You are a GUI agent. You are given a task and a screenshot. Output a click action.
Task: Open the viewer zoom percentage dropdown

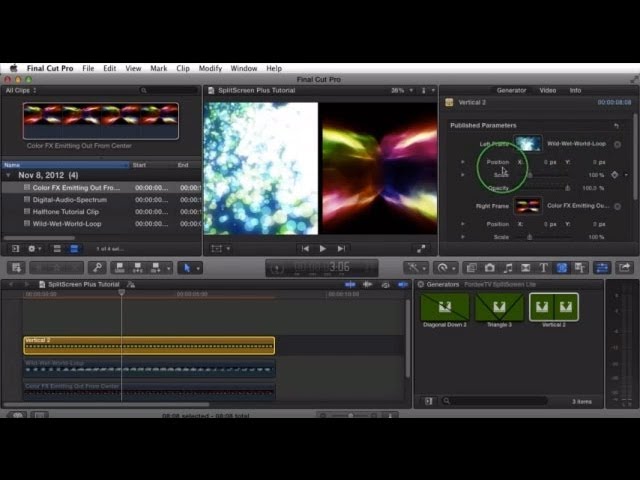click(402, 90)
